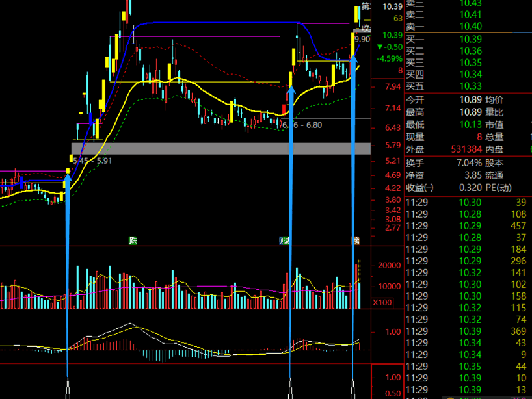Click the 内盘 label
Screen dimensions: 532x399
click(x=494, y=149)
